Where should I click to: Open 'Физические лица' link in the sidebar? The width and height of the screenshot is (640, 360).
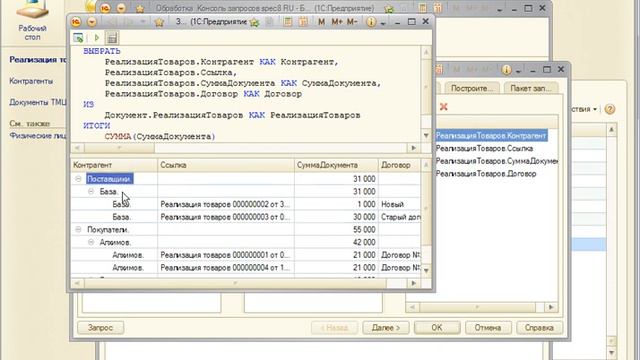click(x=38, y=136)
